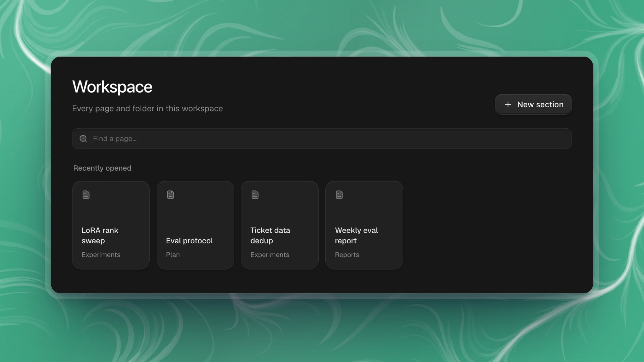
Task: Open the Weekly eval report title
Action: [x=357, y=236]
